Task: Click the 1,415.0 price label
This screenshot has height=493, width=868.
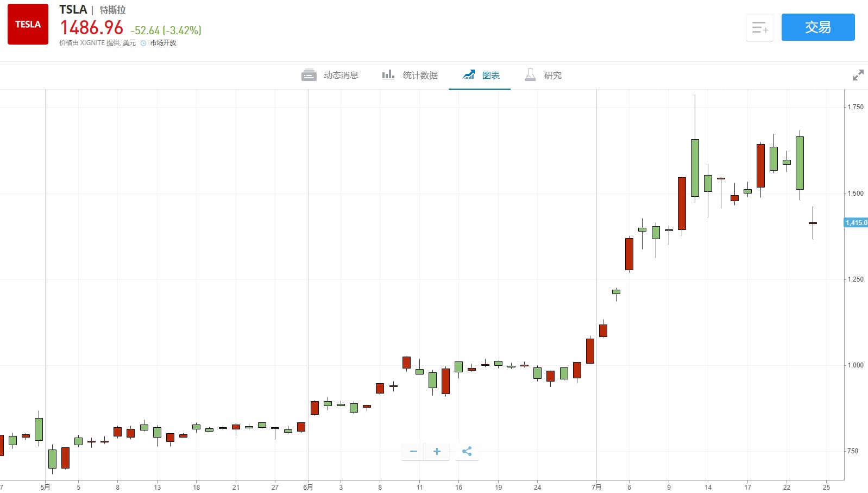Action: coord(856,223)
